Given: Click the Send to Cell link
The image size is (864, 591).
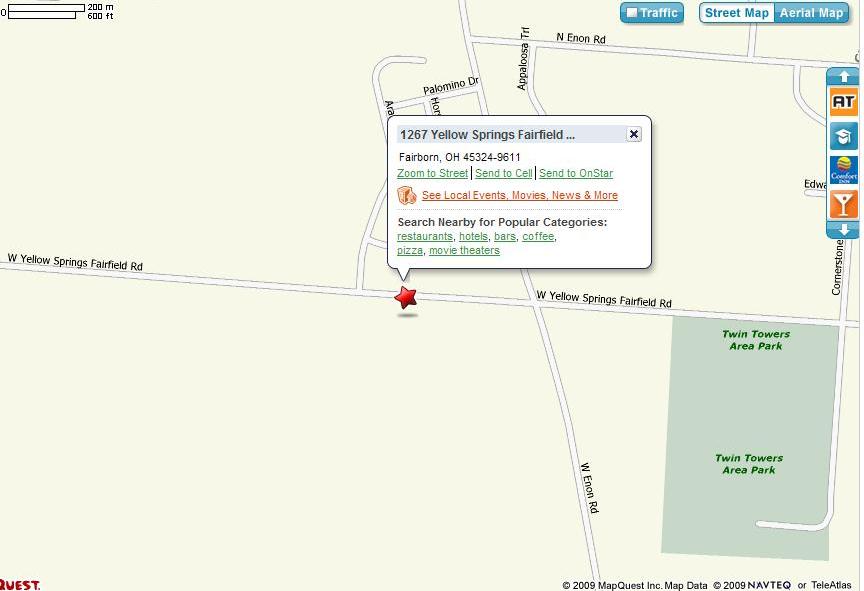Looking at the screenshot, I should pyautogui.click(x=504, y=173).
